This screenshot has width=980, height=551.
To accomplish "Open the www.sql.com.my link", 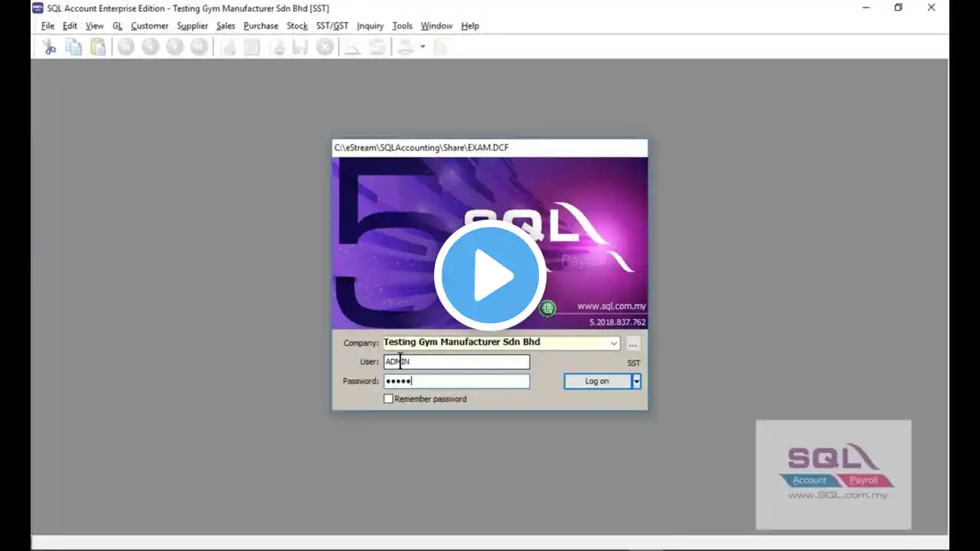I will tap(611, 306).
